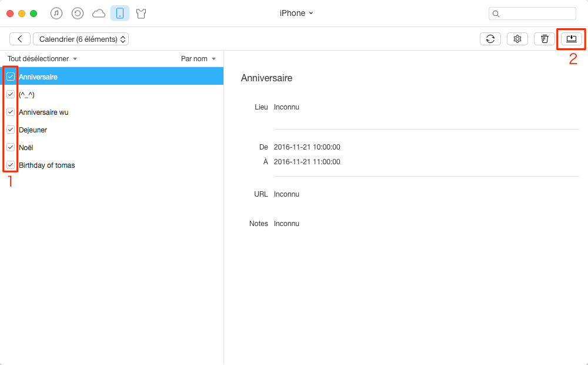Viewport: 588px width, 365px height.
Task: Maximize window with green button
Action: pos(34,14)
